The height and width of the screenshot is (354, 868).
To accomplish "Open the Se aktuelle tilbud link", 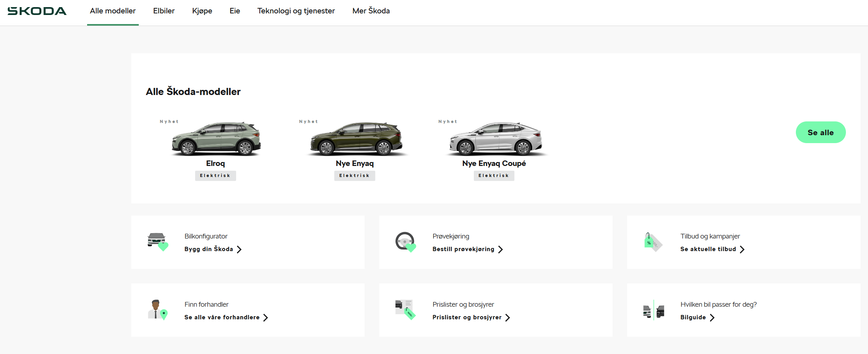I will pyautogui.click(x=708, y=249).
